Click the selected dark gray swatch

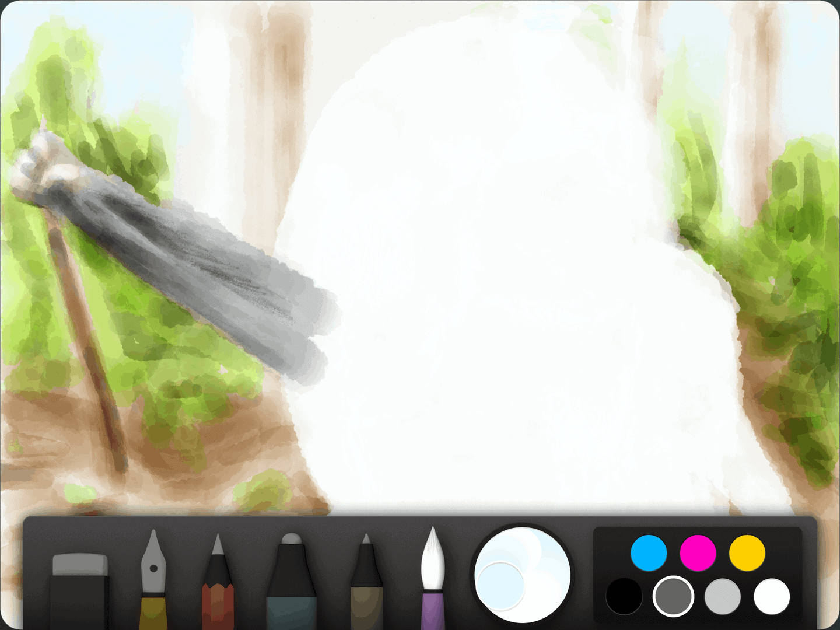[673, 597]
